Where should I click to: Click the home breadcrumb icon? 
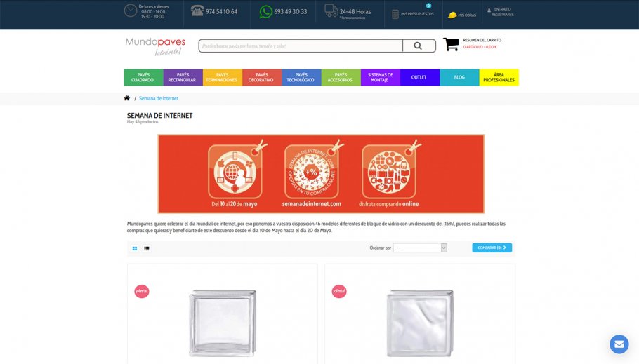pyautogui.click(x=126, y=98)
